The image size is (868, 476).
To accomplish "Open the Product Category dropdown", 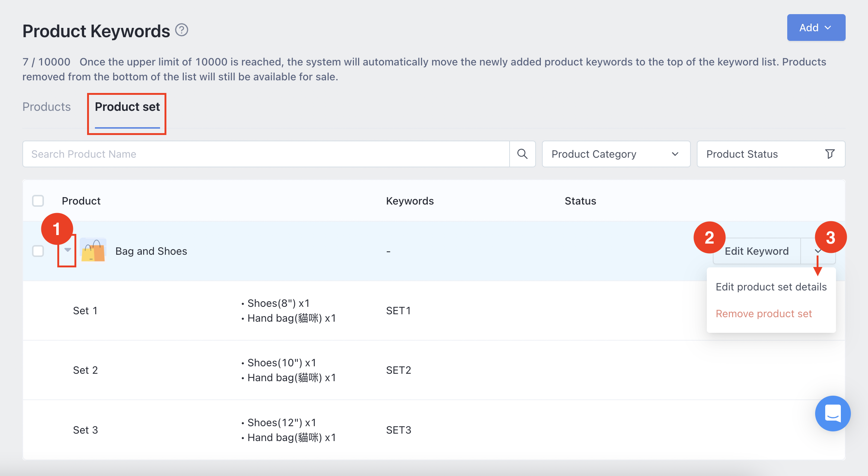I will tap(616, 154).
